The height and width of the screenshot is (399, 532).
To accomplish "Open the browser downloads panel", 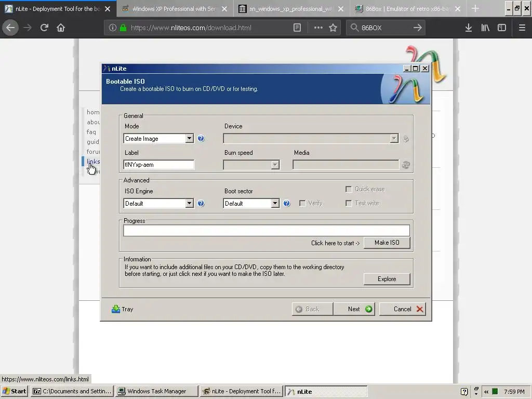I will point(469,28).
